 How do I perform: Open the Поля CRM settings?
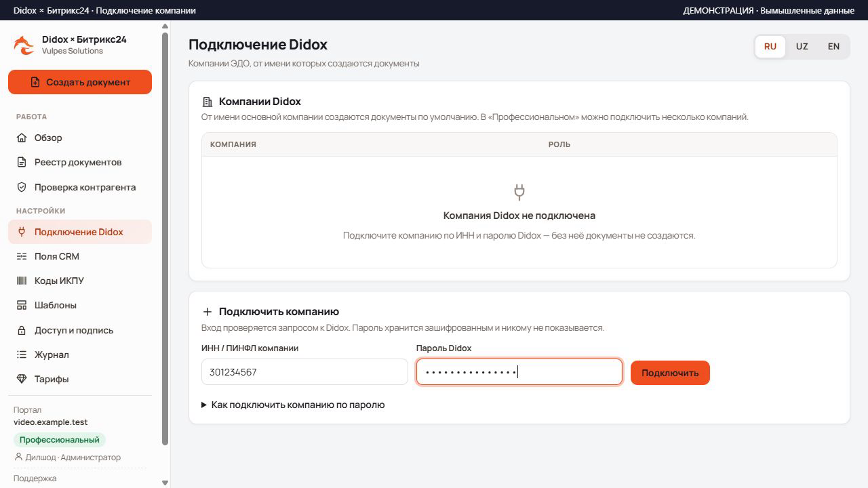[80, 256]
